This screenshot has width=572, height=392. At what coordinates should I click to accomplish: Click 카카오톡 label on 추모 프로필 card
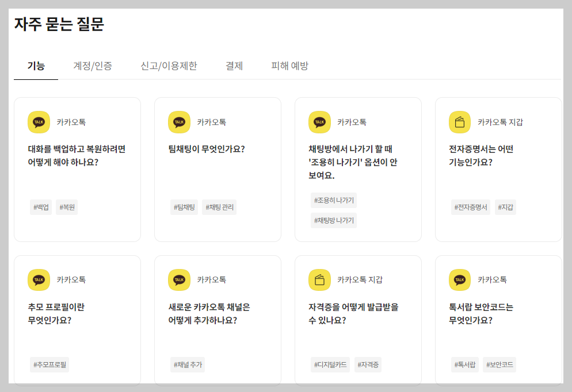71,280
